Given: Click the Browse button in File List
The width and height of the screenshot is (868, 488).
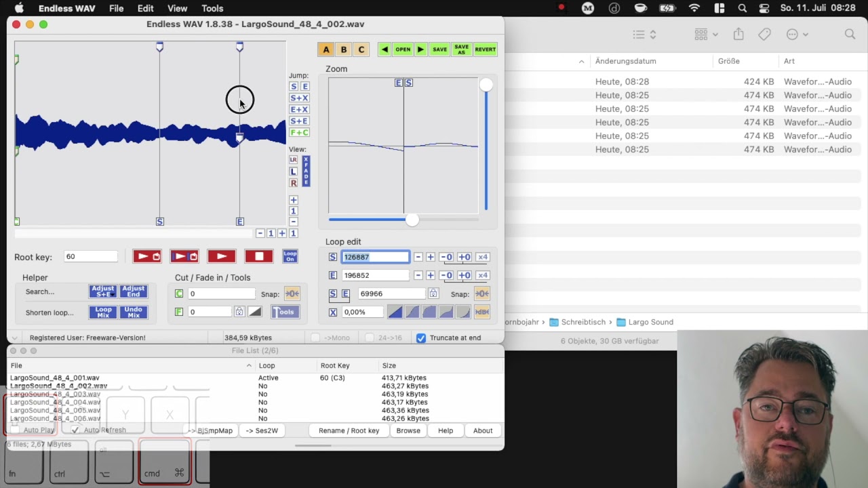Looking at the screenshot, I should coord(408,430).
